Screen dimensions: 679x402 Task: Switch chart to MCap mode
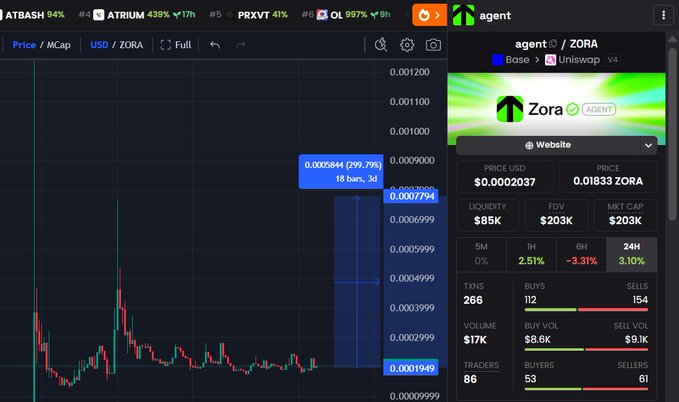click(x=58, y=45)
